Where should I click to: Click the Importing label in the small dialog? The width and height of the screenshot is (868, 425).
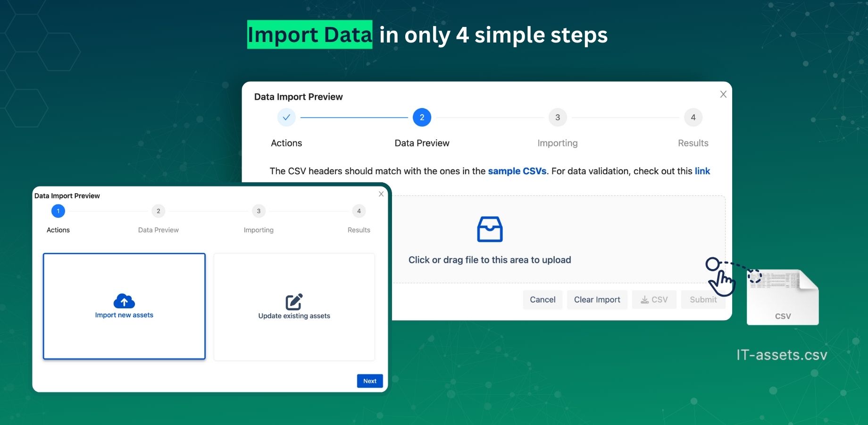tap(259, 230)
